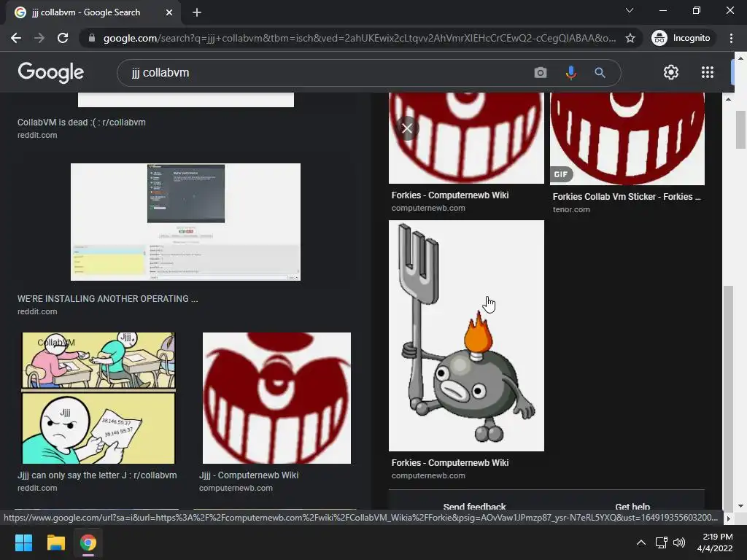Screen dimensions: 747x560
Task: View site info via the lock icon
Action: pos(91,38)
